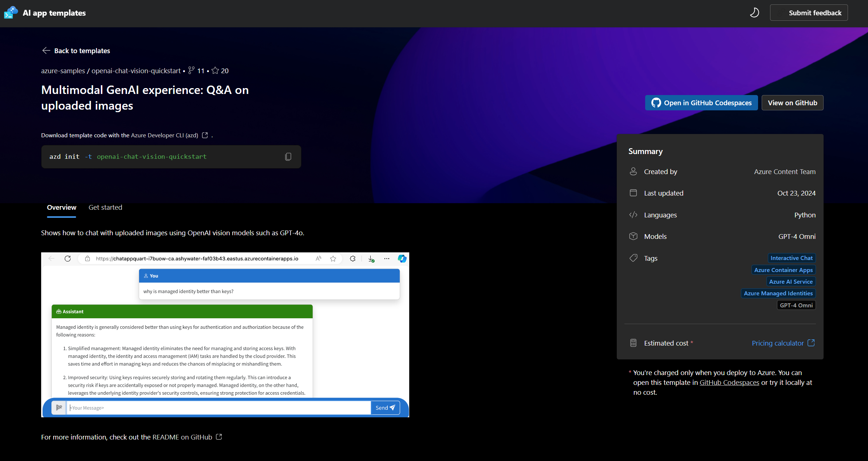Screen dimensions: 868x461
Task: Click the AI app templates logo icon
Action: tap(11, 13)
